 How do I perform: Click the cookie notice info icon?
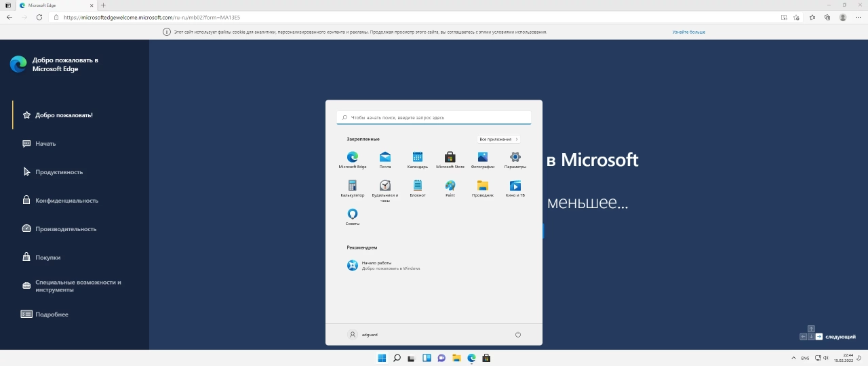click(x=167, y=32)
